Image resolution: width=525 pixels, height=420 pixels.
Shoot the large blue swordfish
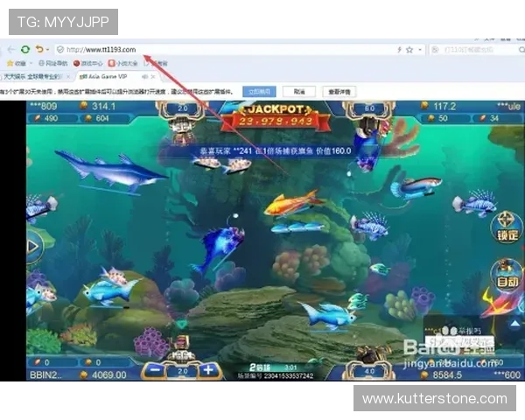(x=111, y=172)
